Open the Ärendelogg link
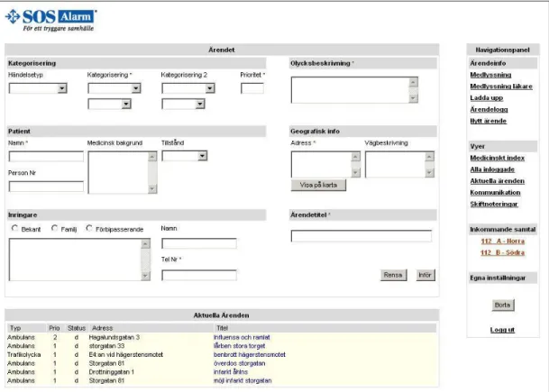 tap(489, 110)
